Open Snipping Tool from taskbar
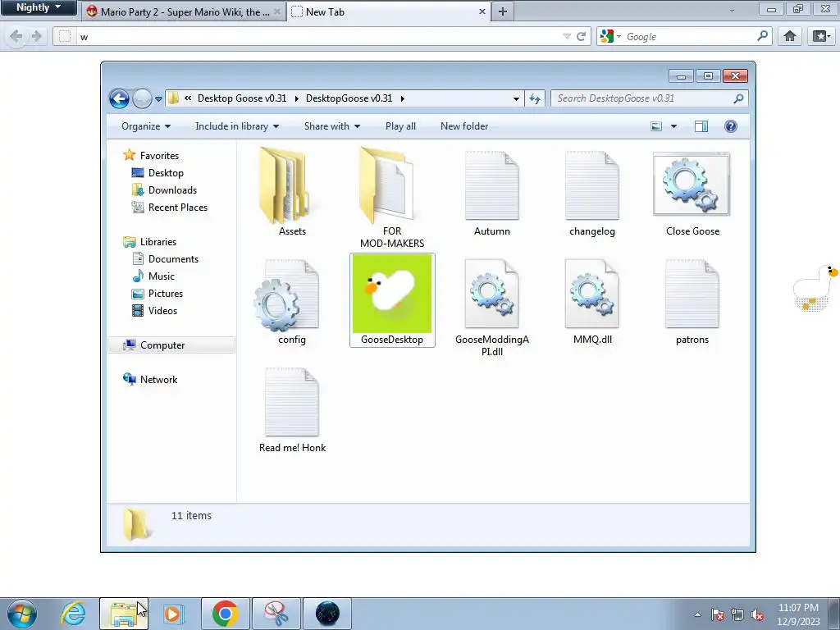 pyautogui.click(x=276, y=614)
